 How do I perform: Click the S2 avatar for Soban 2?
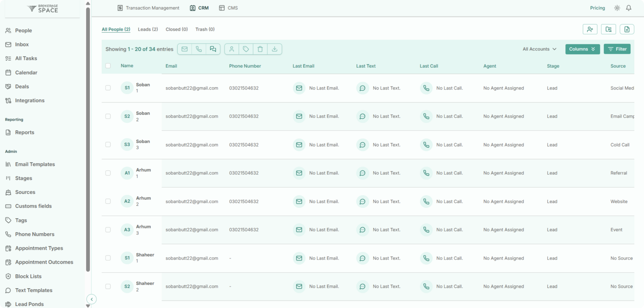tap(127, 116)
